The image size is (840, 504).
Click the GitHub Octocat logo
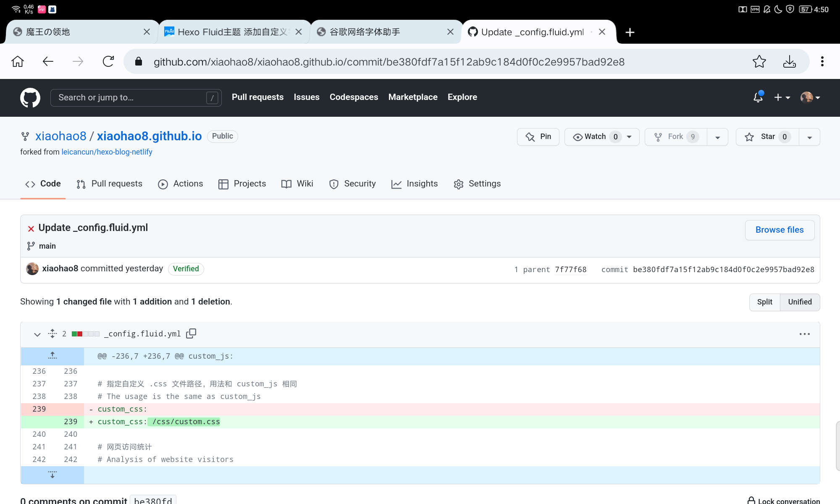(30, 97)
